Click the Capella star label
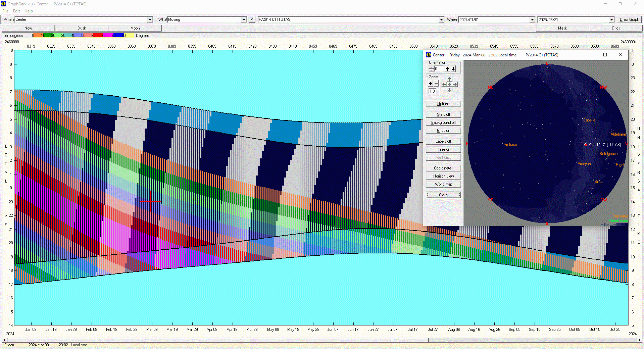Screen dimensions: 644x349 [589, 120]
